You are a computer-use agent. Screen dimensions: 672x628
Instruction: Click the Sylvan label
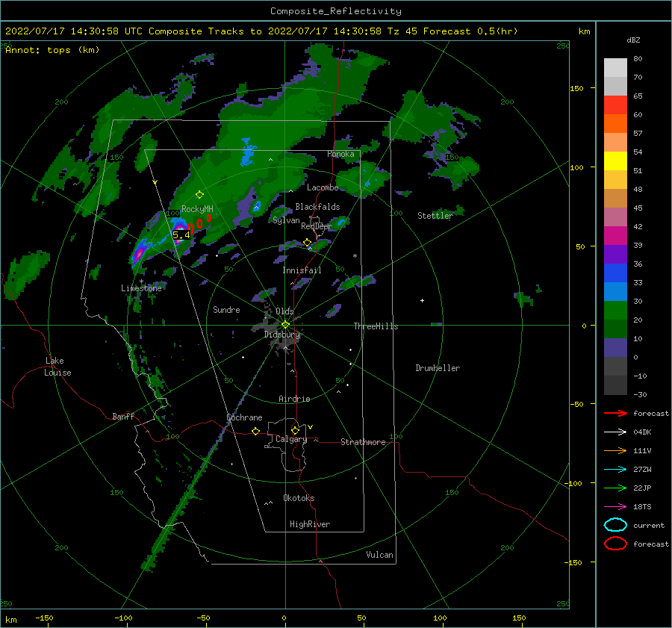pyautogui.click(x=286, y=220)
